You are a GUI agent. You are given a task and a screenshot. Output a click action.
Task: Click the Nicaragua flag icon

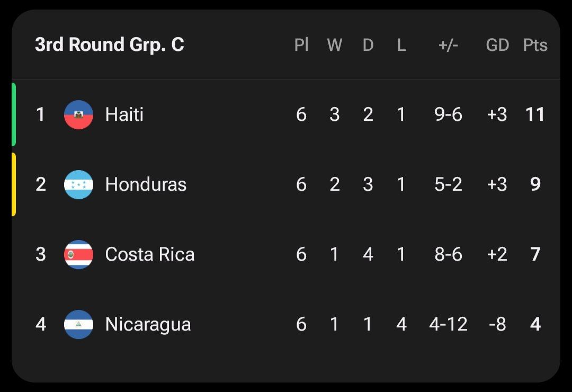pyautogui.click(x=78, y=324)
